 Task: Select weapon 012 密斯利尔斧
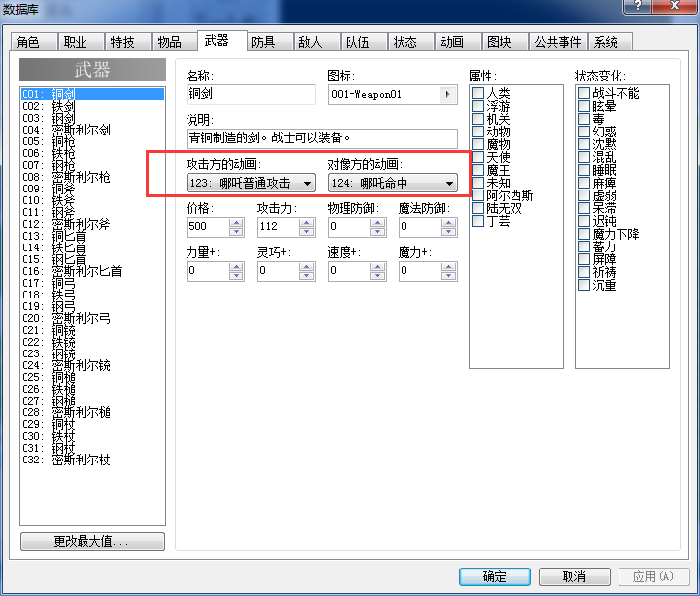tap(92, 224)
